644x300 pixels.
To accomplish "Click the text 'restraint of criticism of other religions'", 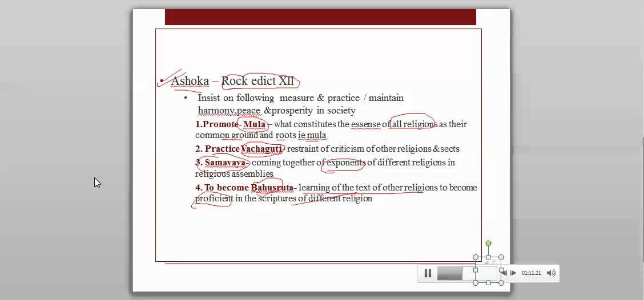I will point(359,148).
